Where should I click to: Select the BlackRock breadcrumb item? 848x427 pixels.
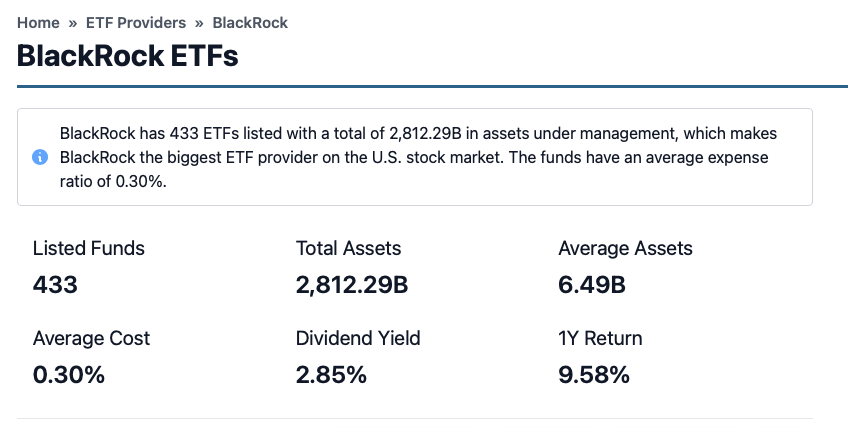click(249, 22)
